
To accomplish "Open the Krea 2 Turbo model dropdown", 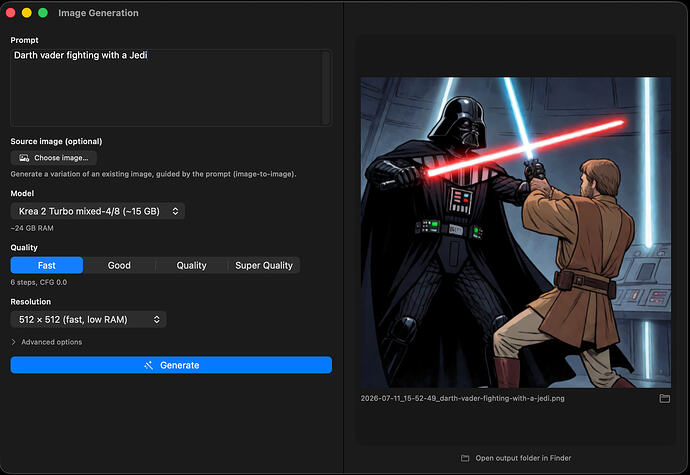I will tap(98, 211).
